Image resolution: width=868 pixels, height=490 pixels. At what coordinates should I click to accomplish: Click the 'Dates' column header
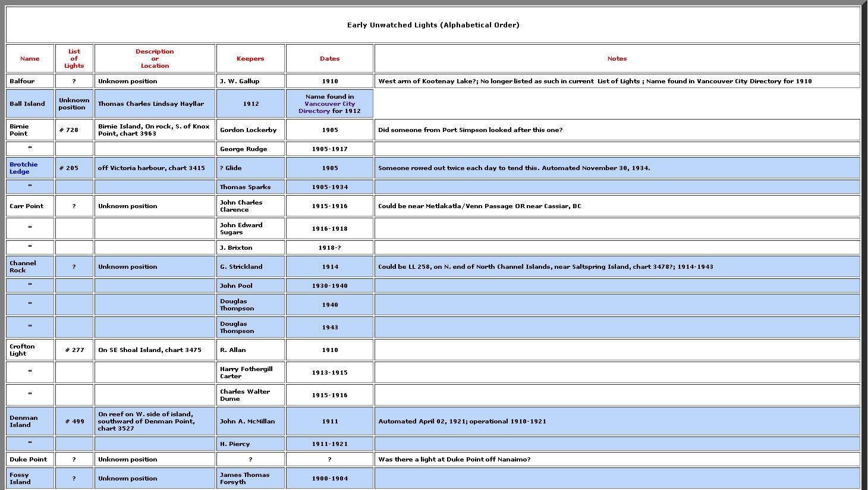point(329,58)
